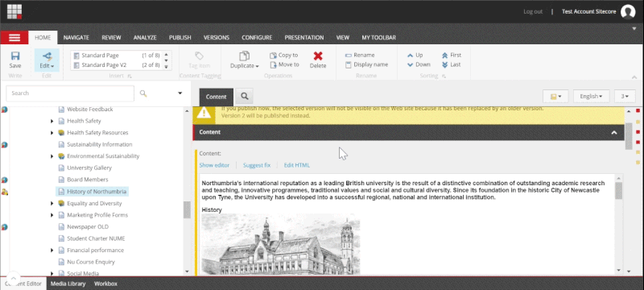Click in the tree Search field
644x290 pixels.
click(x=70, y=93)
